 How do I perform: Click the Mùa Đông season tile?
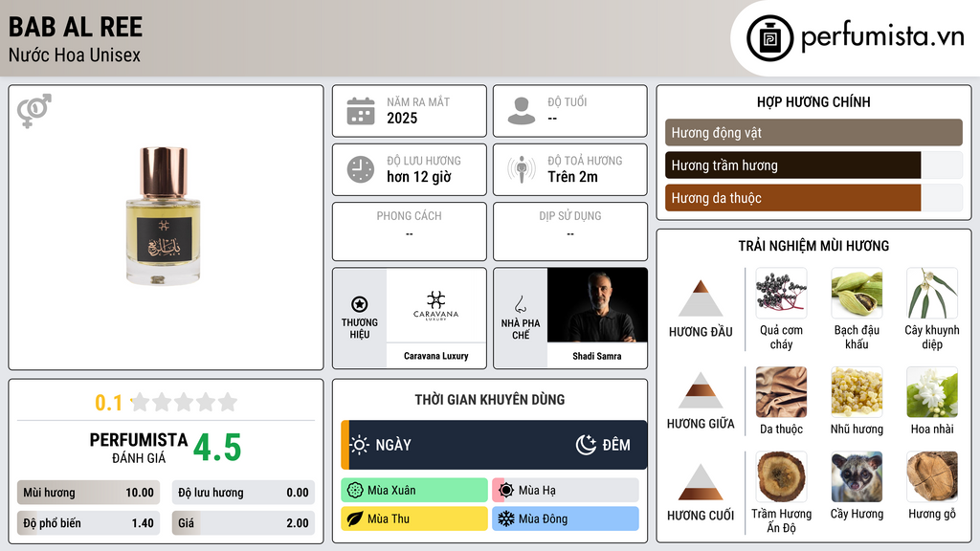click(566, 519)
